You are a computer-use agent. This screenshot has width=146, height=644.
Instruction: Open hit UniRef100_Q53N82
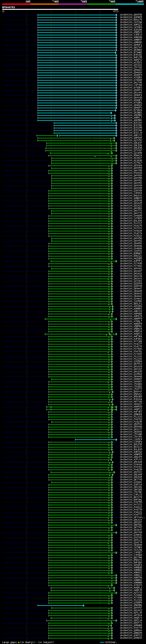pos(131,113)
